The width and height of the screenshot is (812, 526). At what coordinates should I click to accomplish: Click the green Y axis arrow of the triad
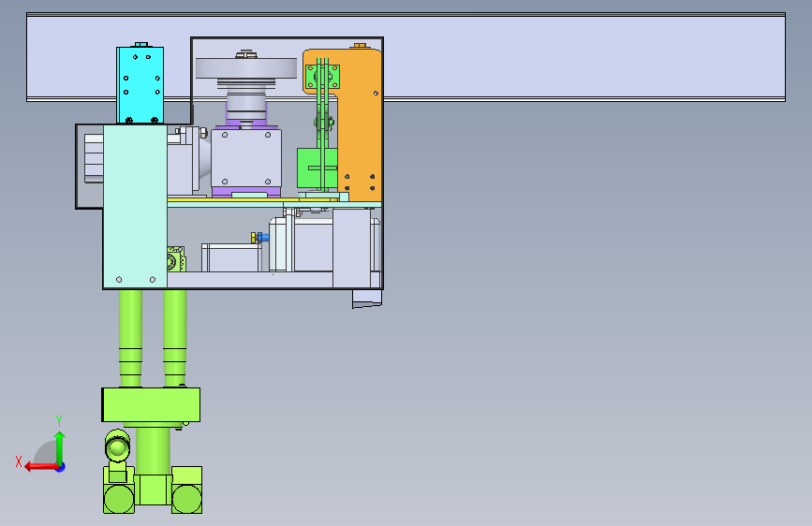coord(60,447)
